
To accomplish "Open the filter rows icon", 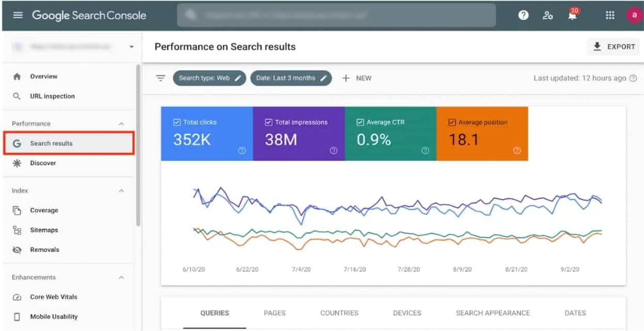I will [161, 78].
